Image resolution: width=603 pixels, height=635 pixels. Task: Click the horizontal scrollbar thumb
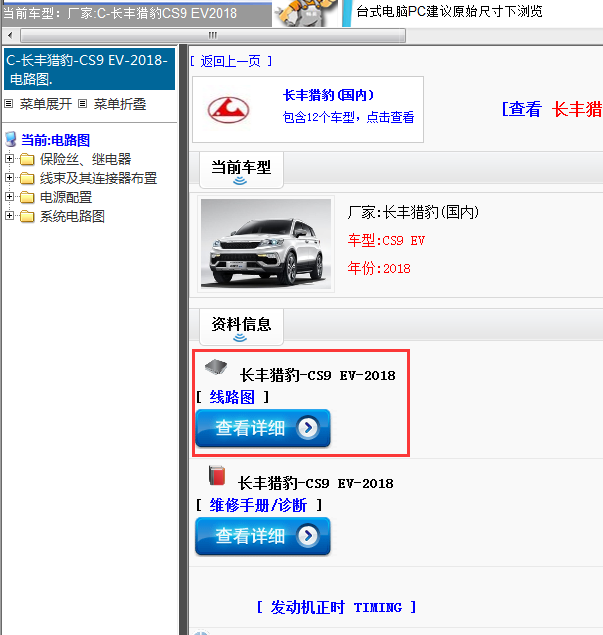pyautogui.click(x=213, y=36)
